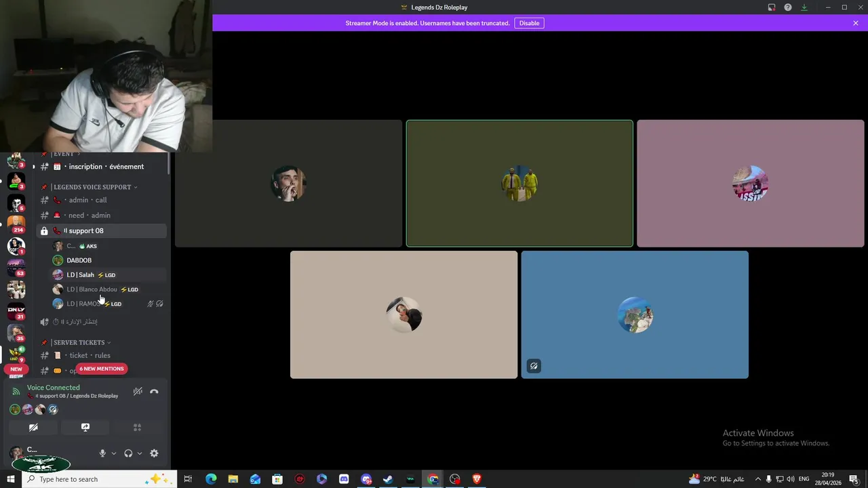Open microphone input options arrow
The height and width of the screenshot is (488, 868).
pyautogui.click(x=113, y=453)
